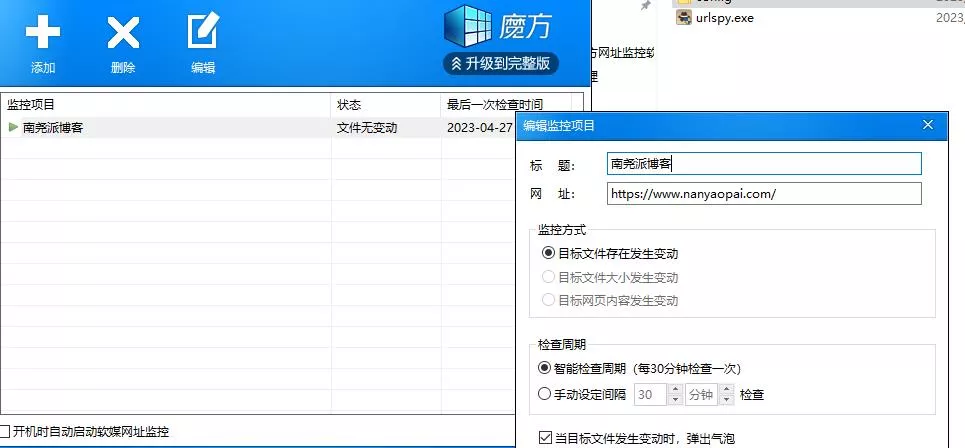Click the Edit (编辑) pencil icon
Screen dimensions: 965x448
tap(203, 31)
